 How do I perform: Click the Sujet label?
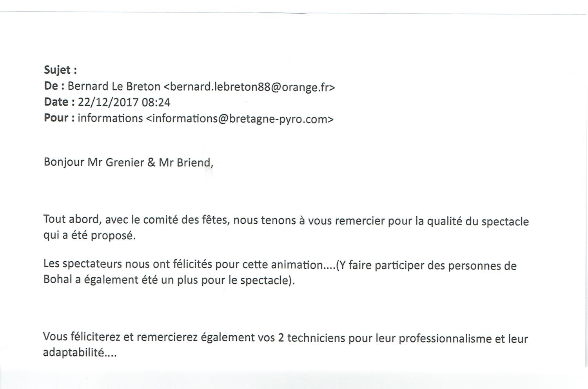[60, 71]
